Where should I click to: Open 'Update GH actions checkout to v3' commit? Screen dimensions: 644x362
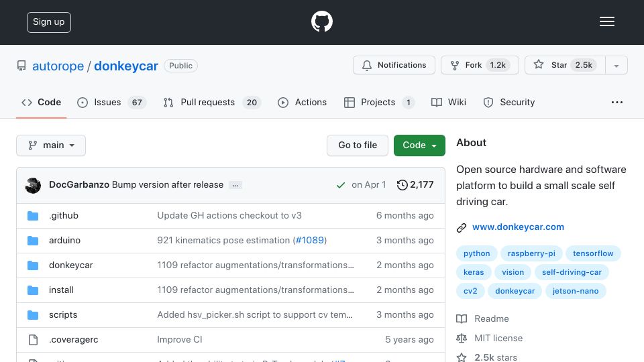(229, 216)
